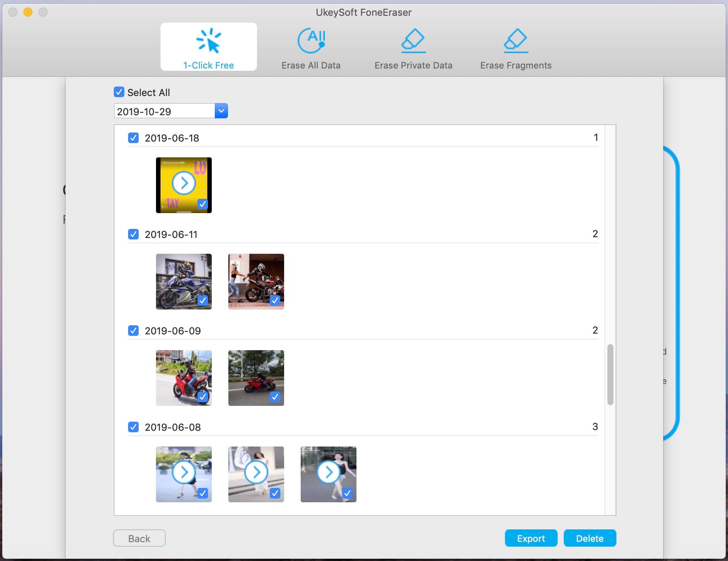The image size is (728, 561).
Task: Play first 2019-06-08 video thumbnail
Action: point(184,472)
